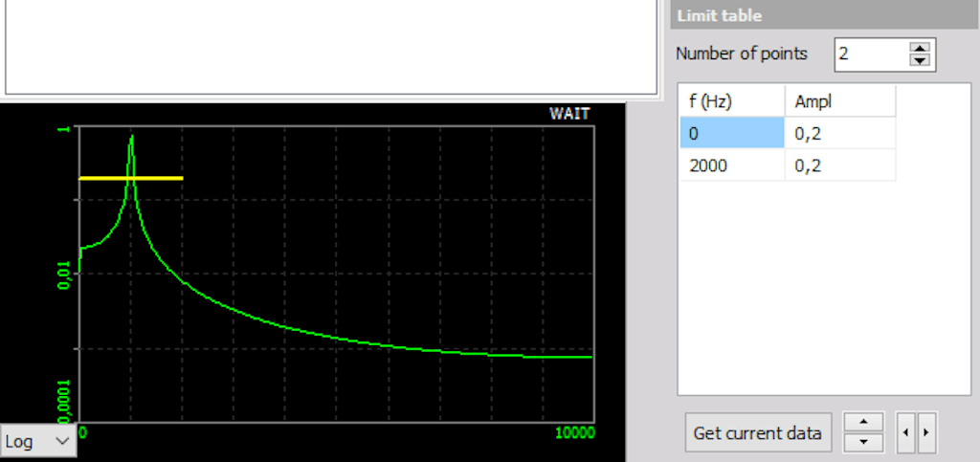Increase the Number of points value
This screenshot has width=980, height=462.
point(920,49)
